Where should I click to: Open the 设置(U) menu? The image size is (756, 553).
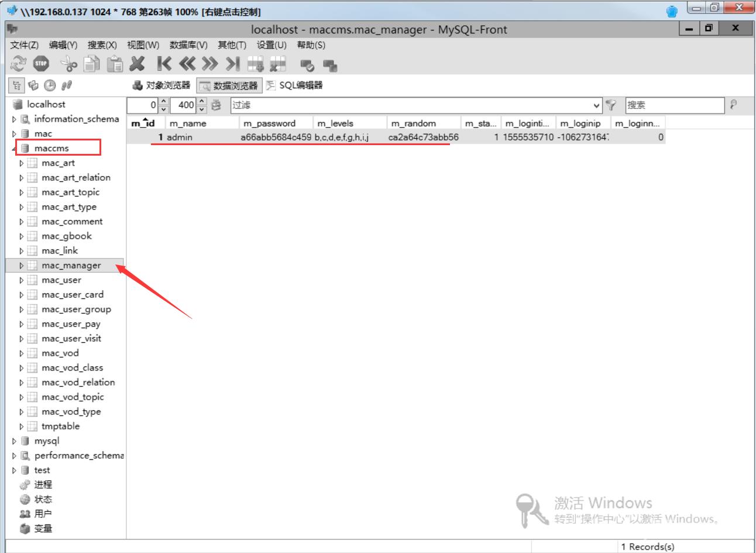(x=272, y=45)
